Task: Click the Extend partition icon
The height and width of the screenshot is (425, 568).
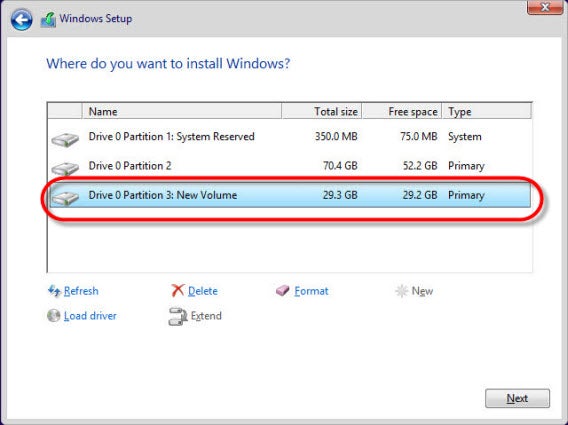Action: pyautogui.click(x=178, y=316)
